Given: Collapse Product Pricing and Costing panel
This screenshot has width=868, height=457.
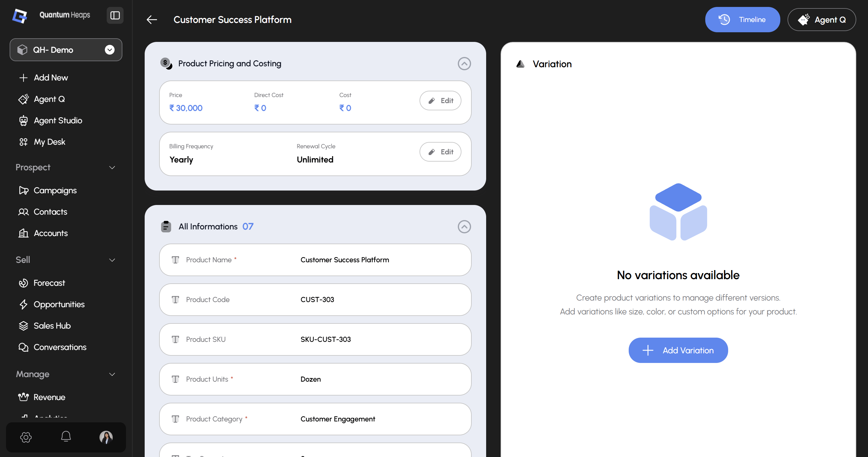Looking at the screenshot, I should tap(464, 63).
